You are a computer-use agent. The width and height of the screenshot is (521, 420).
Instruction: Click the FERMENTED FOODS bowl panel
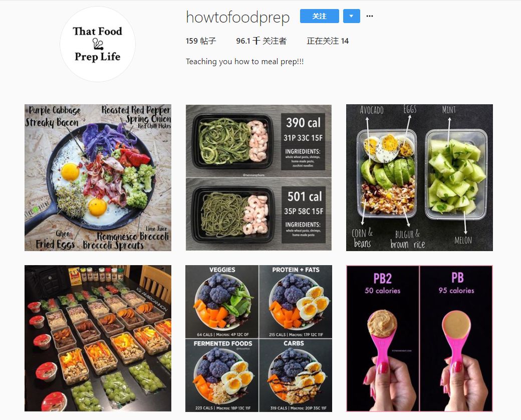point(222,375)
